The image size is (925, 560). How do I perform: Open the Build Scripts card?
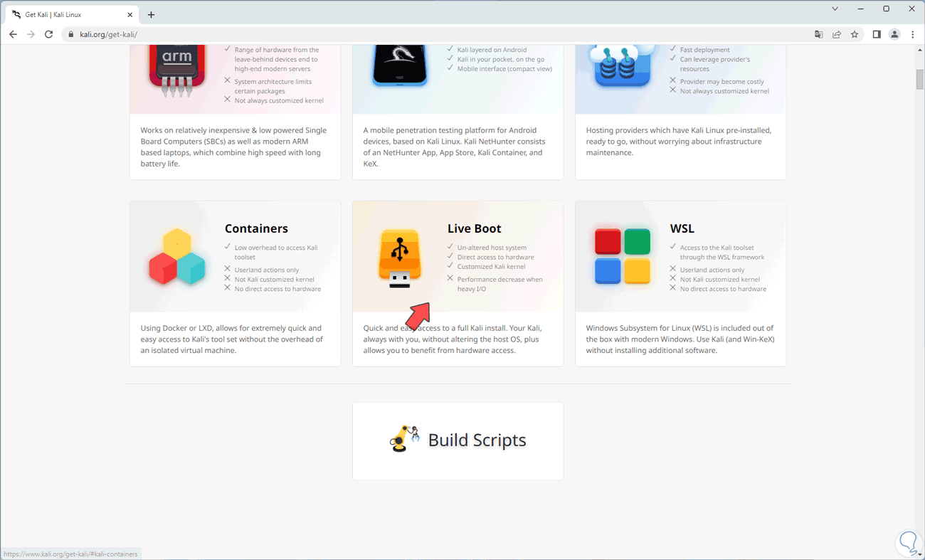tap(458, 440)
